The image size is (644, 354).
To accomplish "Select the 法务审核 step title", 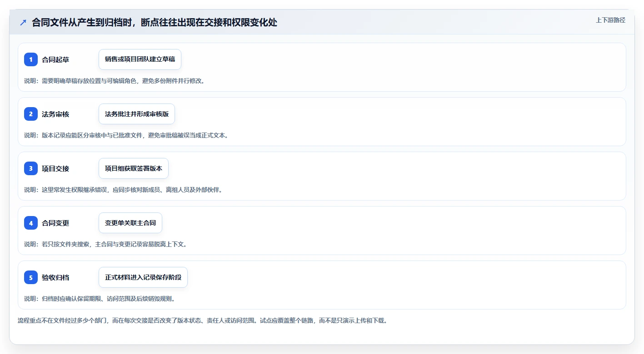I will (x=55, y=114).
